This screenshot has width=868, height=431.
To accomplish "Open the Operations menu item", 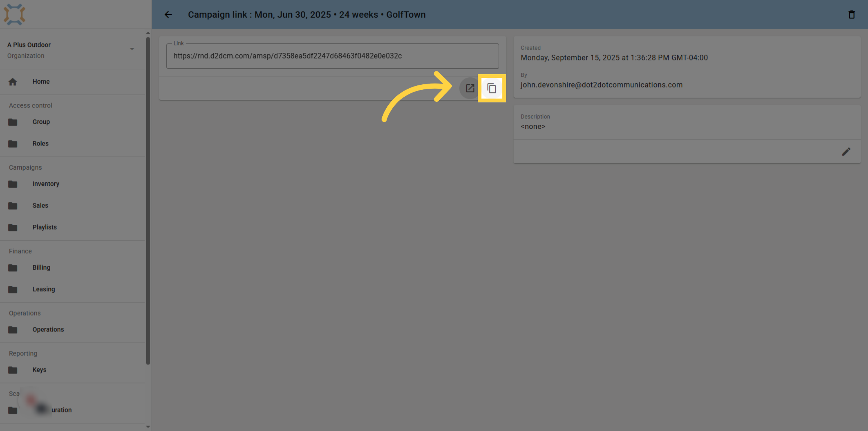I will [x=72, y=330].
